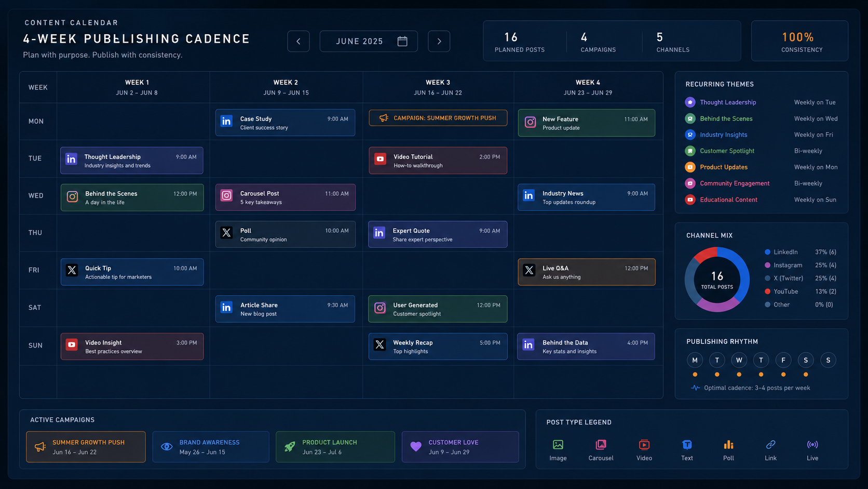
Task: Open the WEEK 1 column header
Action: point(133,87)
